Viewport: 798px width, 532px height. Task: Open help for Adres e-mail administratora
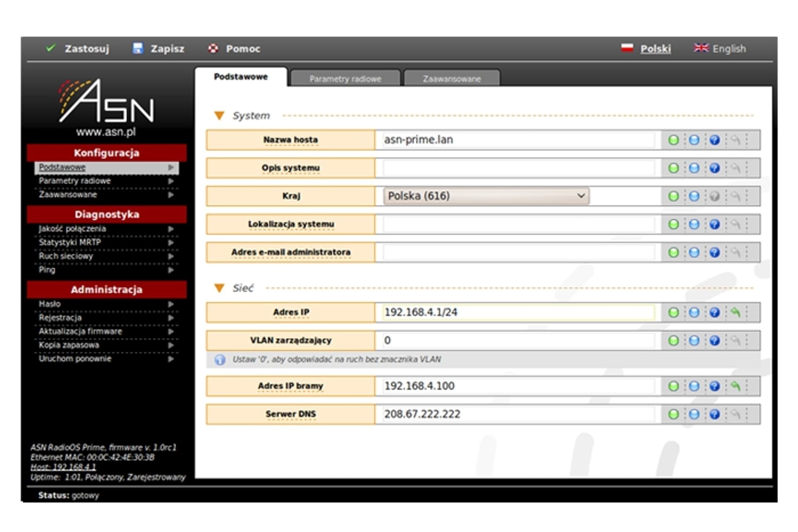[x=714, y=253]
